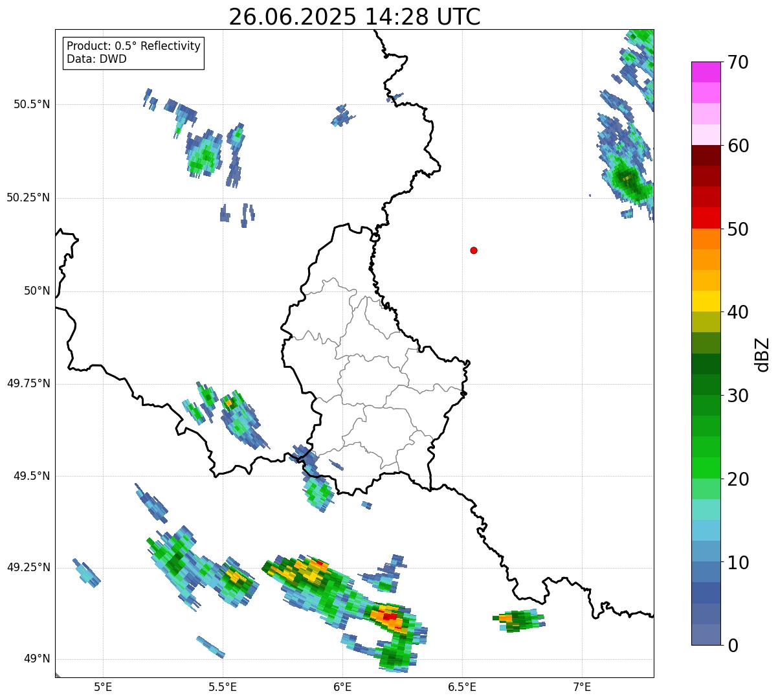Pick the orange colorbar segment just below 50
The width and height of the screenshot is (778, 700).
point(706,239)
